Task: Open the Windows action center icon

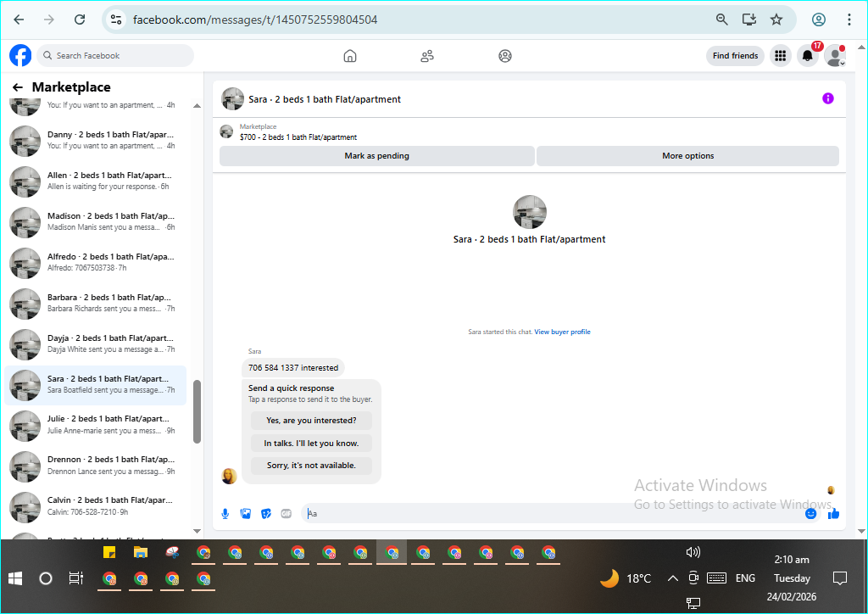Action: (840, 578)
